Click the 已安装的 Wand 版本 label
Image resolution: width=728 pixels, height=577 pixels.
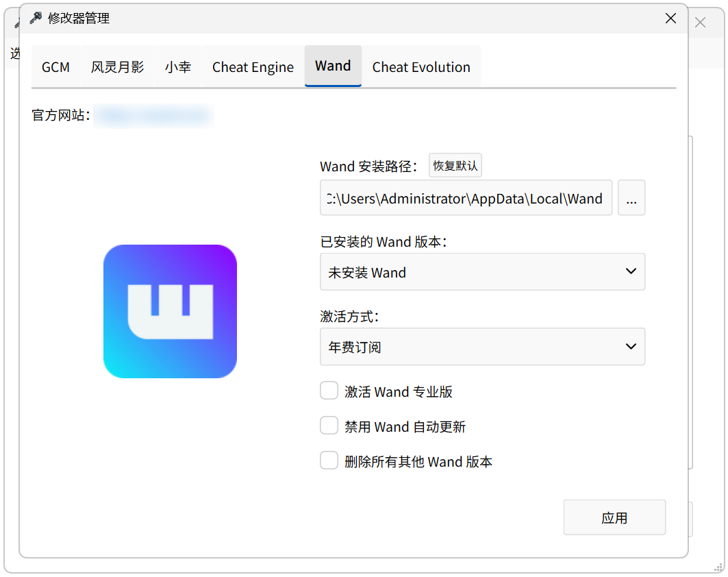pos(384,242)
